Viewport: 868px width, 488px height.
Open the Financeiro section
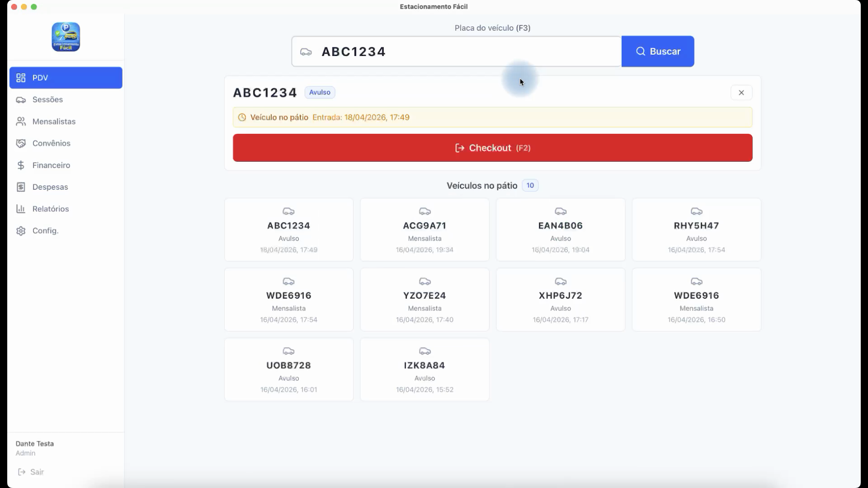[66, 165]
